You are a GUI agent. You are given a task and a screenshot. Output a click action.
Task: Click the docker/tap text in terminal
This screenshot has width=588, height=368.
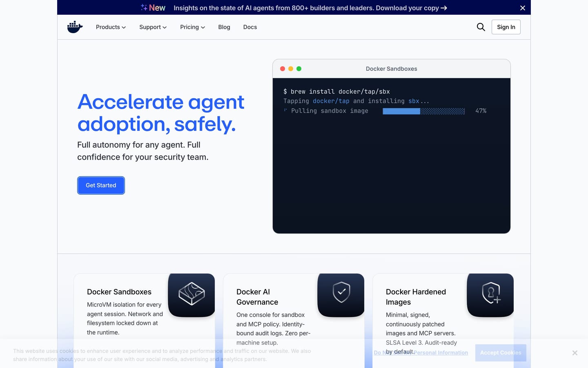(331, 101)
